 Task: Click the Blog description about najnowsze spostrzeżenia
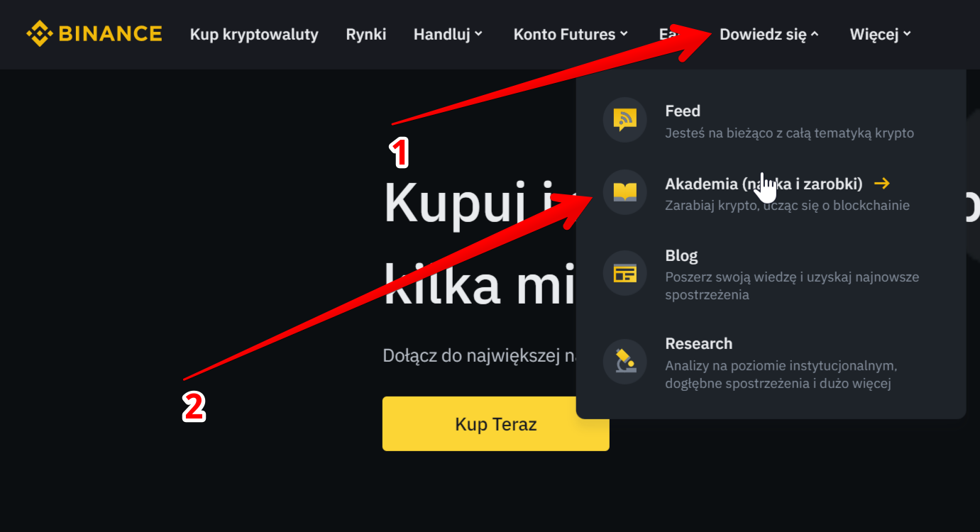pos(792,286)
